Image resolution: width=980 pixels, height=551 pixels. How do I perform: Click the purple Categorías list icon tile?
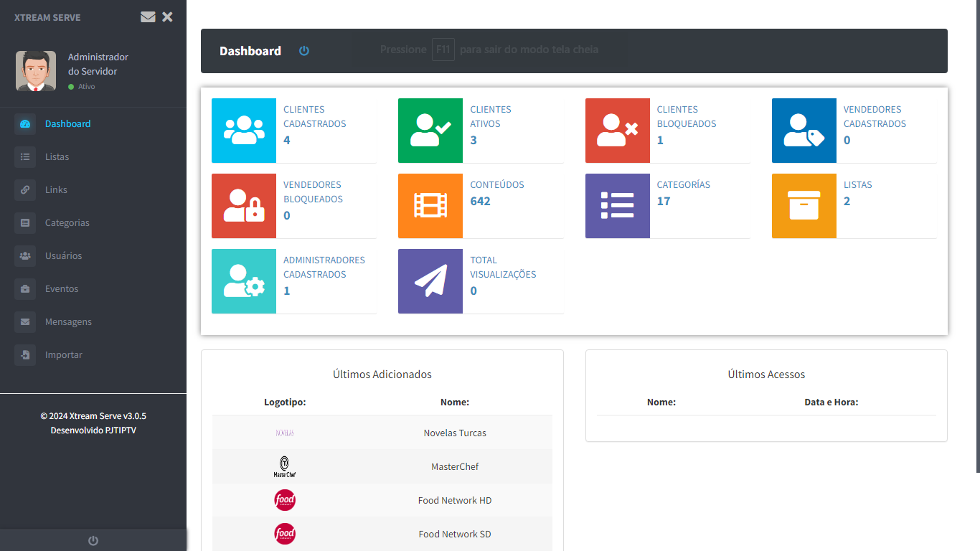pyautogui.click(x=617, y=206)
